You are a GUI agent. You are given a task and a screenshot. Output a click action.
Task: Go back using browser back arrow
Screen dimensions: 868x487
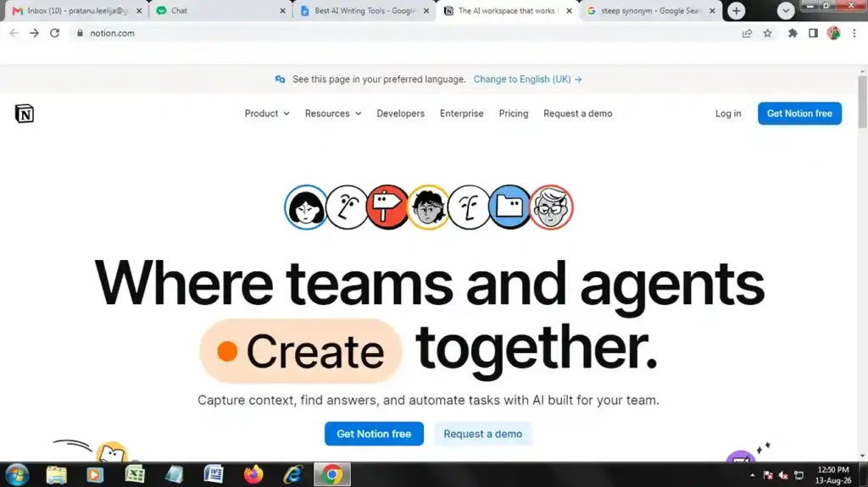pos(14,33)
